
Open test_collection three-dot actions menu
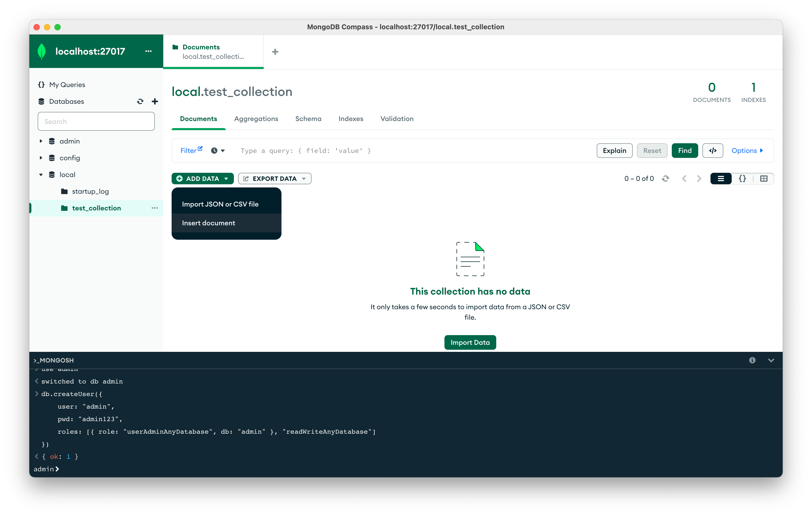154,208
